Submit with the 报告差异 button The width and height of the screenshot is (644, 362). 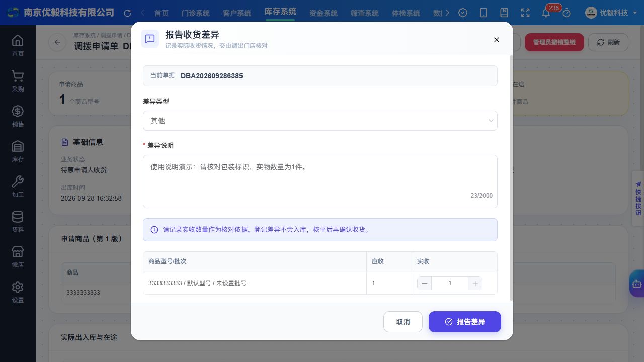tap(465, 322)
